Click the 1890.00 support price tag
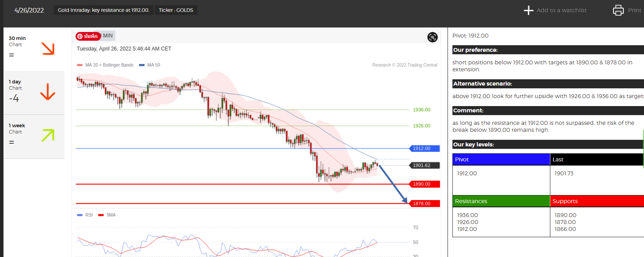 tap(424, 184)
